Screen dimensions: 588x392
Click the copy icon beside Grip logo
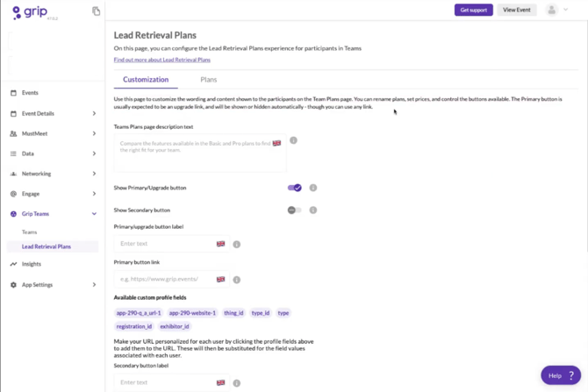coord(96,11)
